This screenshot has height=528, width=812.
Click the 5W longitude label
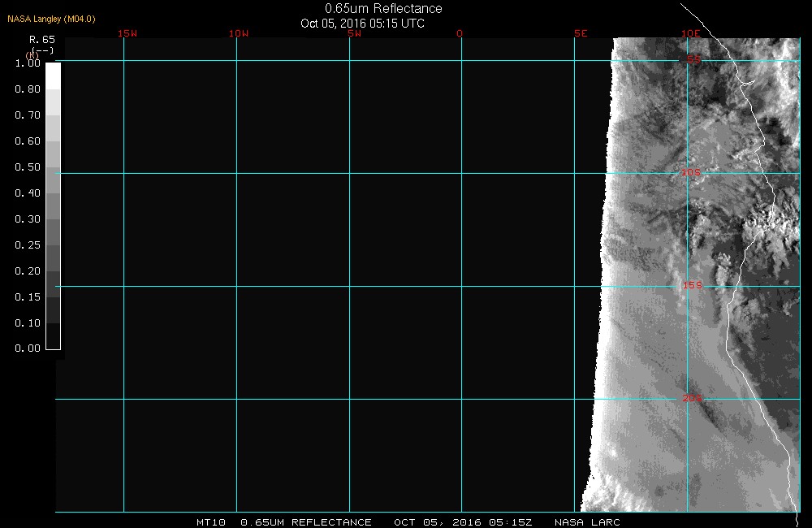(x=355, y=33)
